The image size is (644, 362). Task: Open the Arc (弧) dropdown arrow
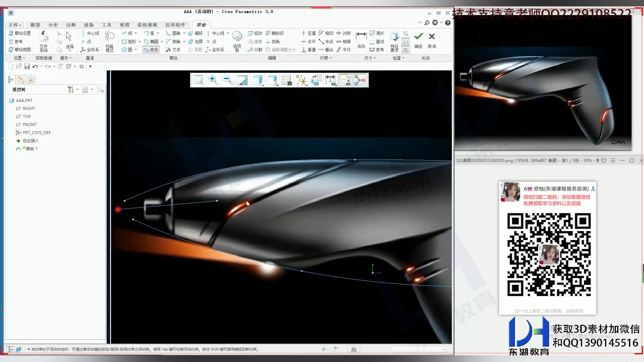tap(158, 33)
